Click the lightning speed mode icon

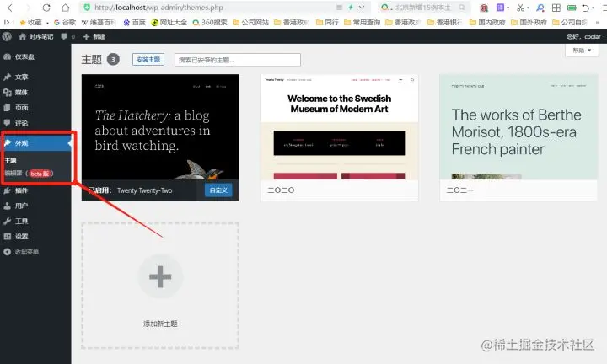[351, 8]
